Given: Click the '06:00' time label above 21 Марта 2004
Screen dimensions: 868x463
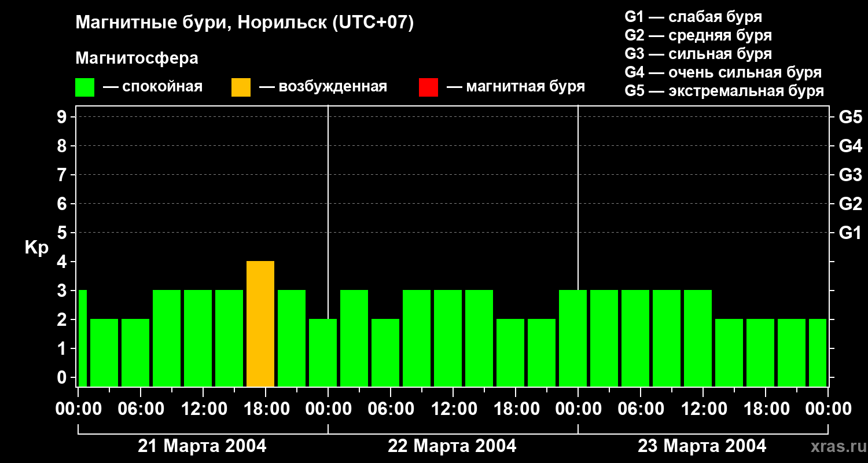Looking at the screenshot, I should pos(141,409).
